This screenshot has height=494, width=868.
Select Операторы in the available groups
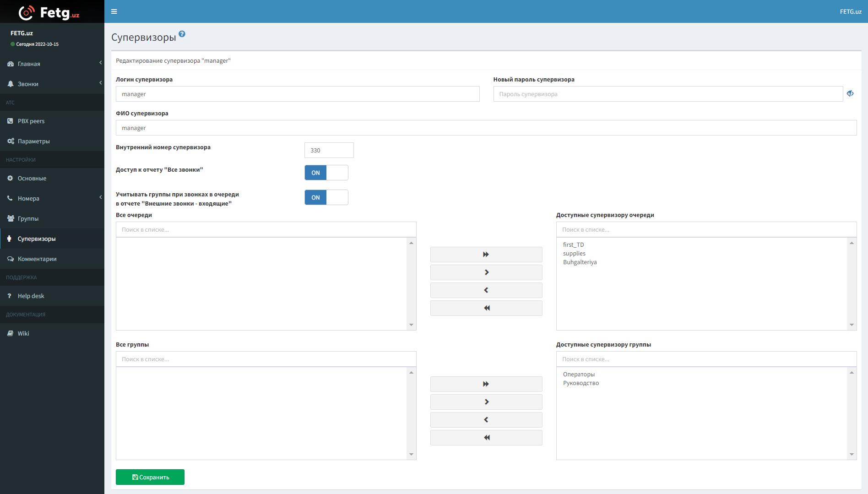(x=579, y=374)
